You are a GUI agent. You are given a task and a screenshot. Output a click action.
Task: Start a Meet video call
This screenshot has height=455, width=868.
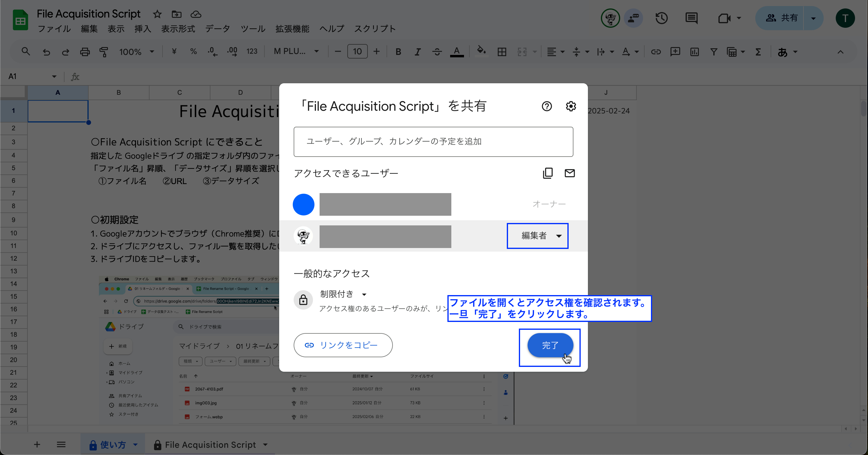(x=724, y=18)
